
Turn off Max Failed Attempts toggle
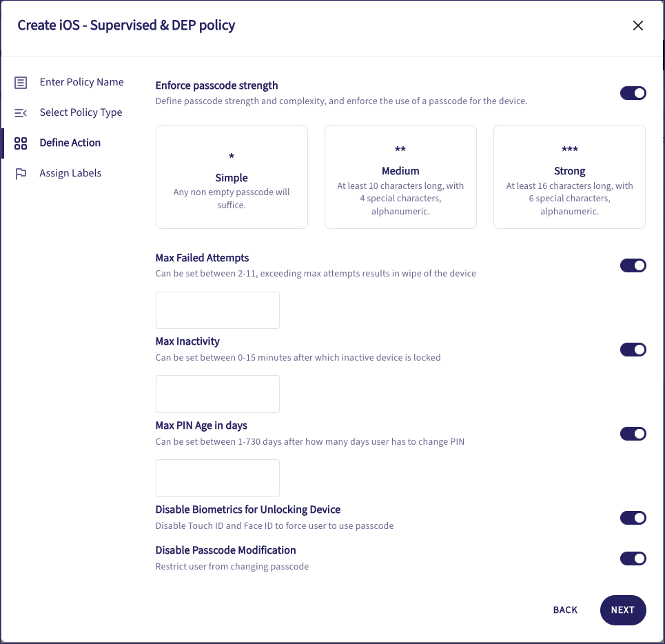click(633, 265)
